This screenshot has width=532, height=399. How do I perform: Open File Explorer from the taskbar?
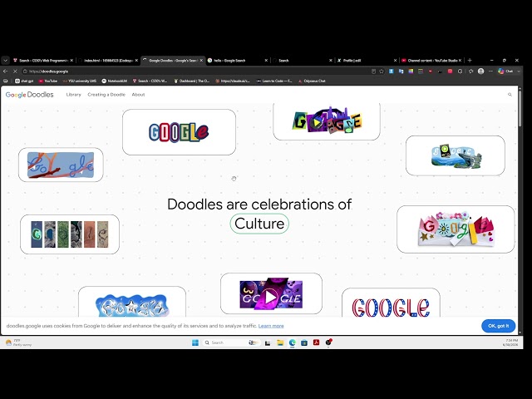pyautogui.click(x=280, y=342)
